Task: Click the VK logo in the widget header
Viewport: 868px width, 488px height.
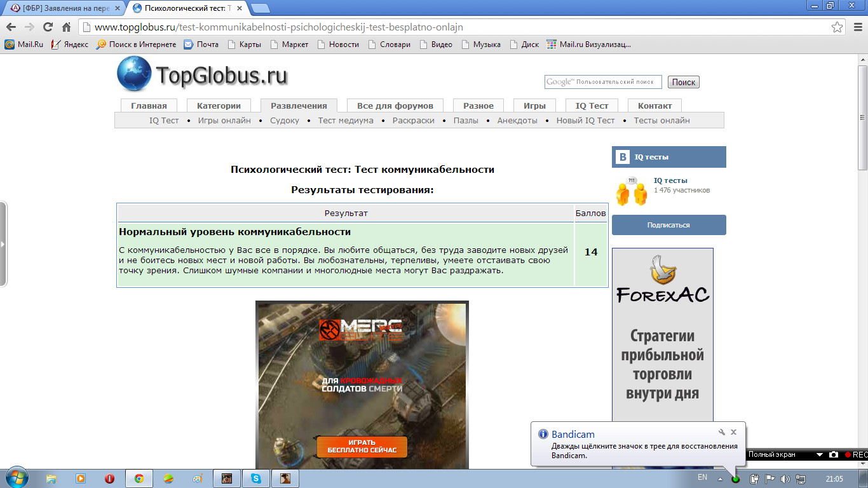Action: [x=623, y=157]
